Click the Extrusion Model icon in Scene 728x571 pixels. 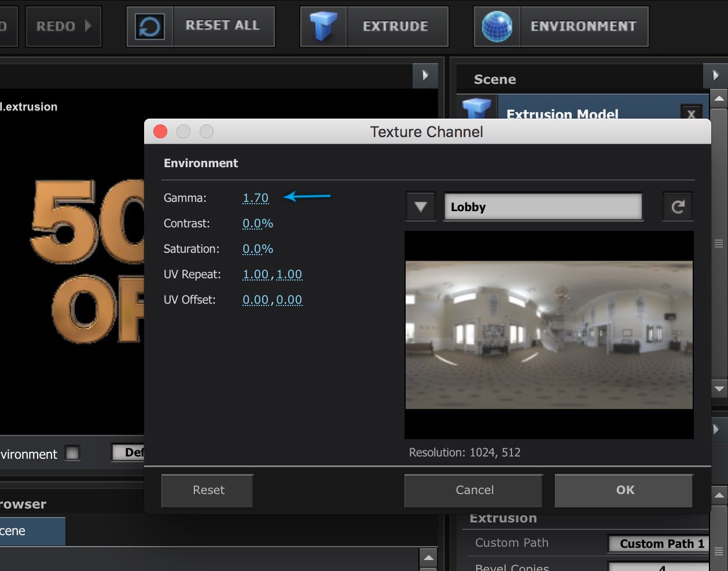click(477, 108)
